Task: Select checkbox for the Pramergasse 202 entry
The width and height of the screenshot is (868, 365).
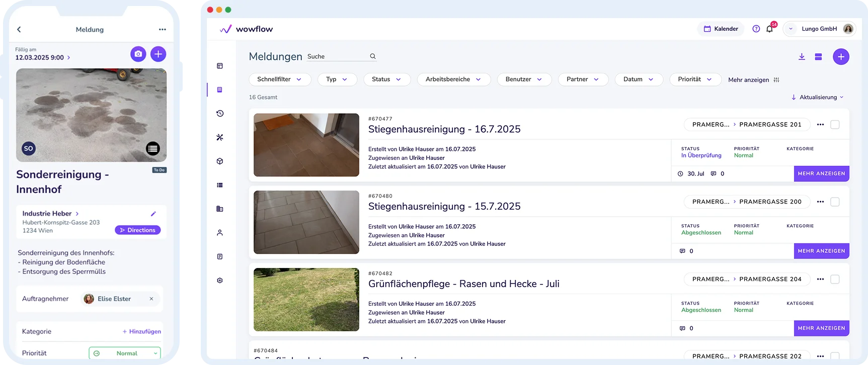Action: [835, 356]
